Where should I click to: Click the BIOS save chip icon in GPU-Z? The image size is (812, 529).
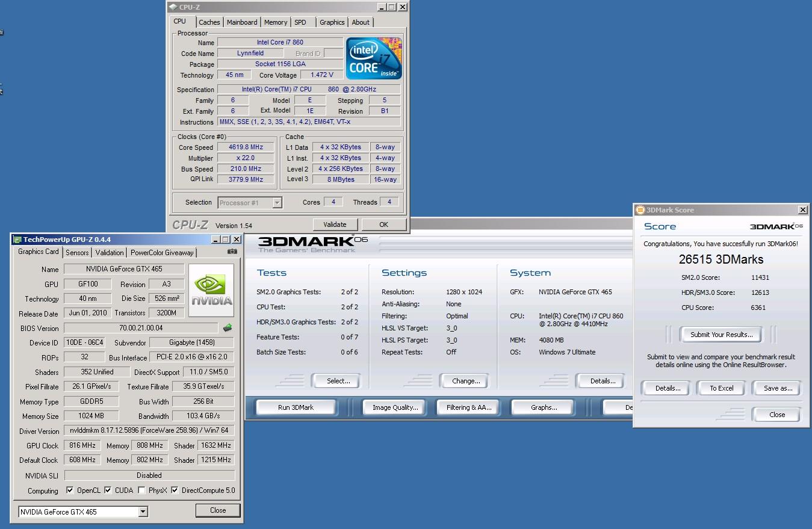click(228, 328)
